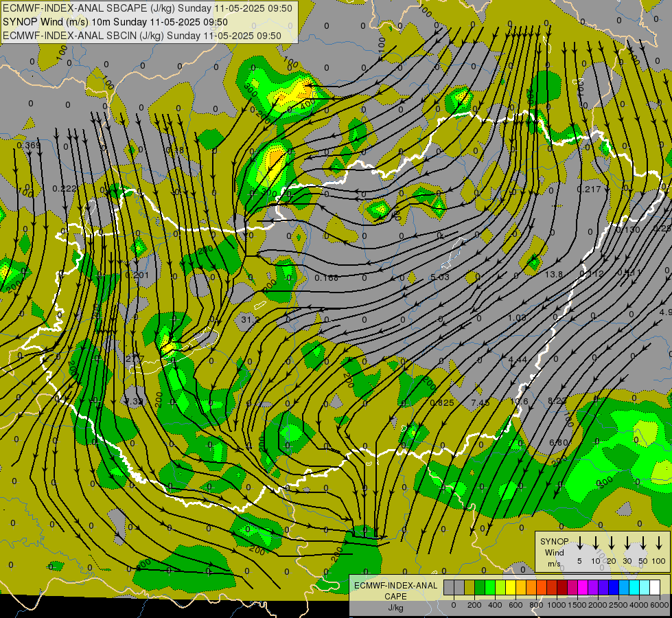The width and height of the screenshot is (672, 618).
Task: Click the 13.8 value on the map
Action: [554, 273]
